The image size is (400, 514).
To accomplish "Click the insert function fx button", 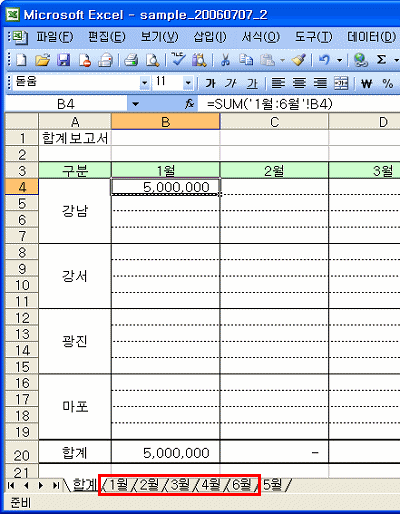I will coord(189,104).
